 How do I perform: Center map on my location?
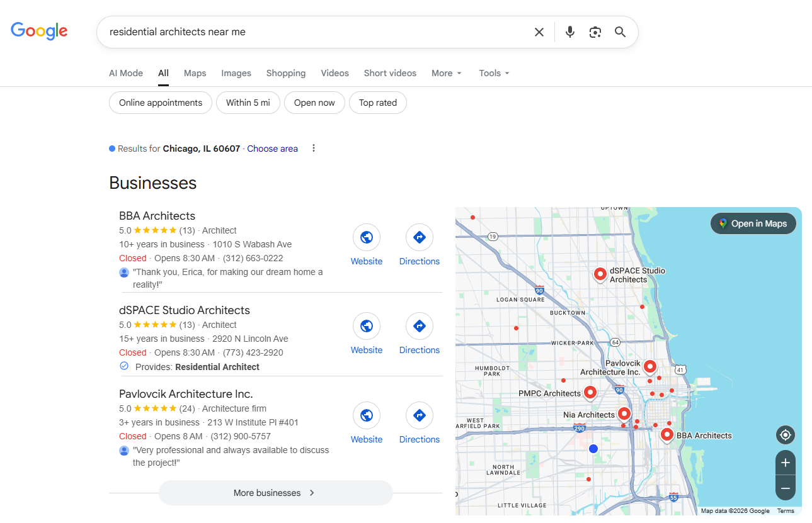[785, 435]
